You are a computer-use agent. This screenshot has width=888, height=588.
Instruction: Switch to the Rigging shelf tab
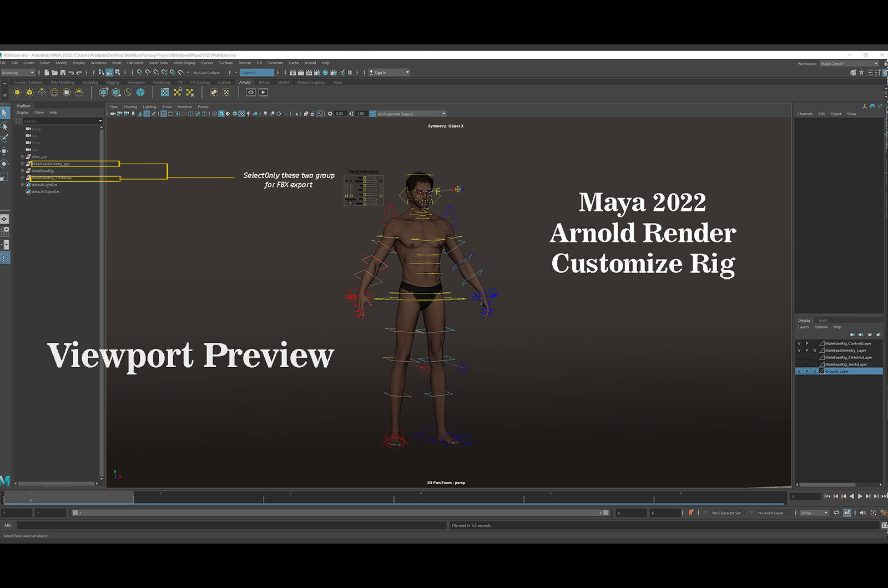coord(113,82)
